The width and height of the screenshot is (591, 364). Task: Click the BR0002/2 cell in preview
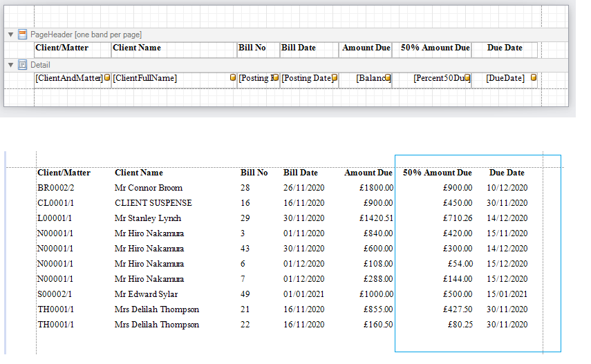point(56,188)
